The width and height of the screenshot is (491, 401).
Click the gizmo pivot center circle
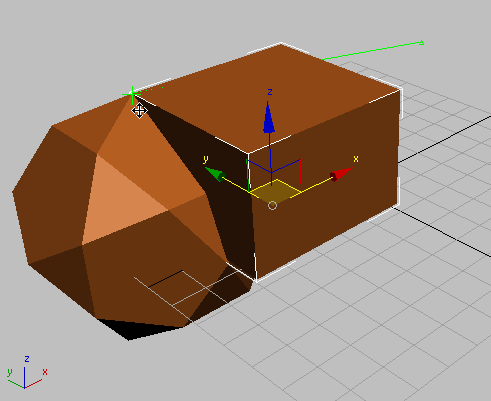click(x=272, y=205)
